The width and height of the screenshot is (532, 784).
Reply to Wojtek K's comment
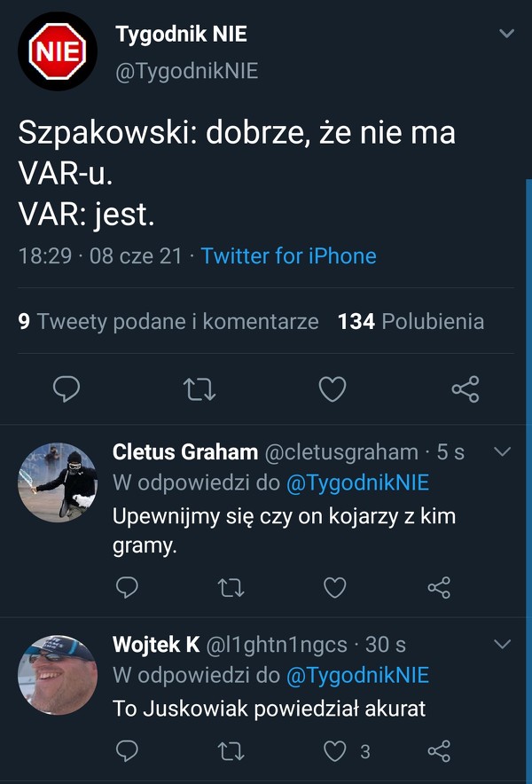click(x=127, y=752)
